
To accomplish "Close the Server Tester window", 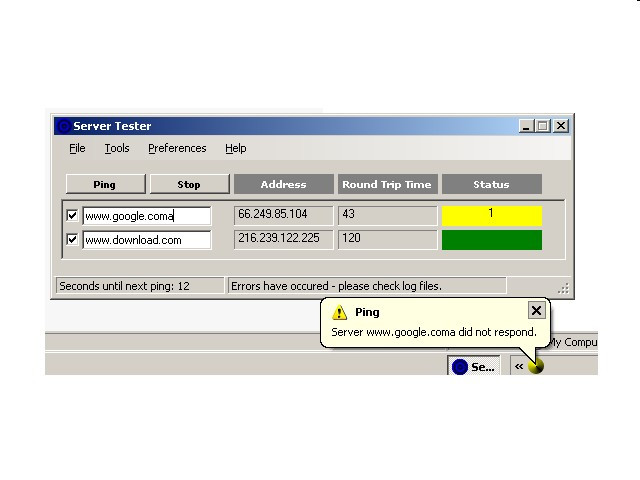I will point(561,126).
